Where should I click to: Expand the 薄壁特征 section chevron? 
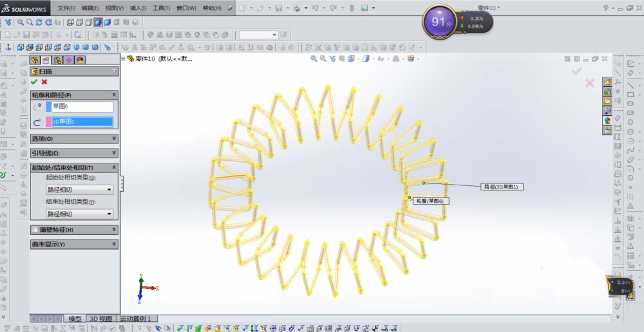pyautogui.click(x=114, y=230)
